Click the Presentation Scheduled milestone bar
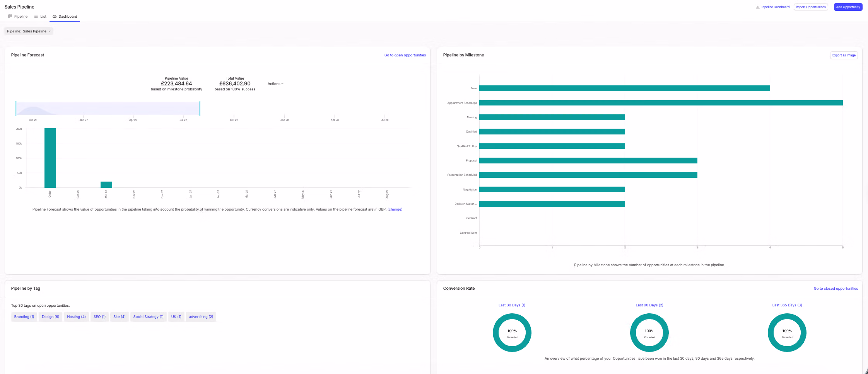The height and width of the screenshot is (374, 868). click(x=588, y=175)
